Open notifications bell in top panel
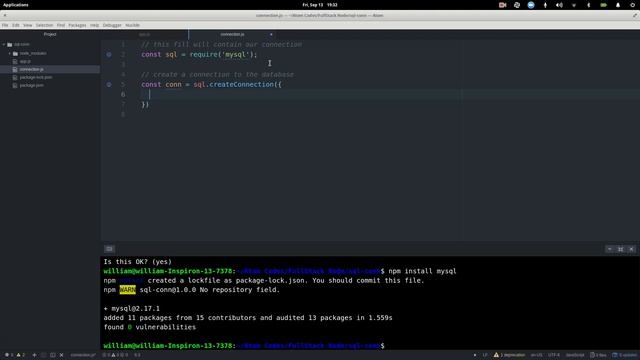 tap(618, 5)
